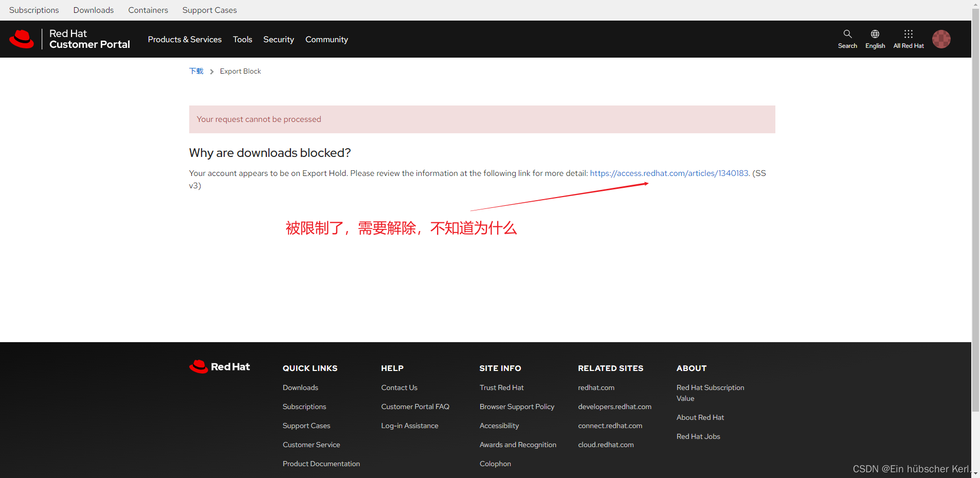980x478 pixels.
Task: Open Support Cases in the top bar
Action: point(209,10)
